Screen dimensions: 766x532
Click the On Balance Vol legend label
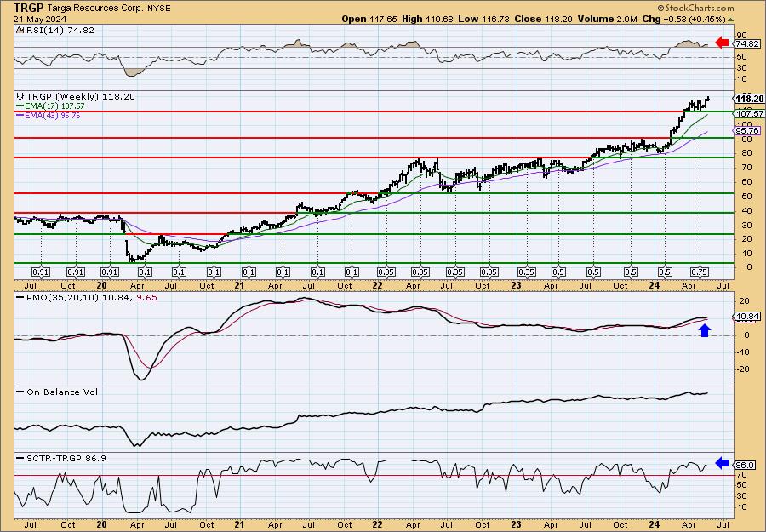coord(62,392)
